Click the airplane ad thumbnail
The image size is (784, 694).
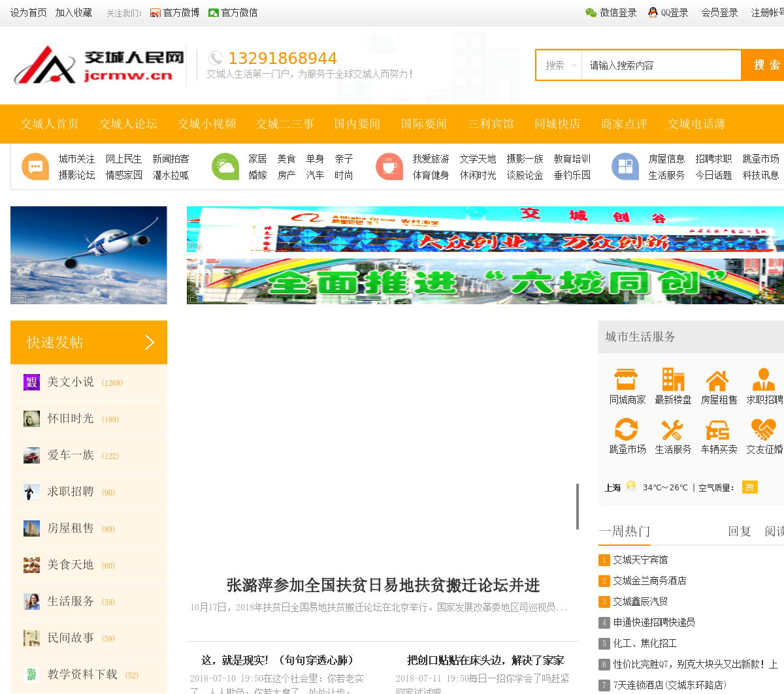(89, 255)
